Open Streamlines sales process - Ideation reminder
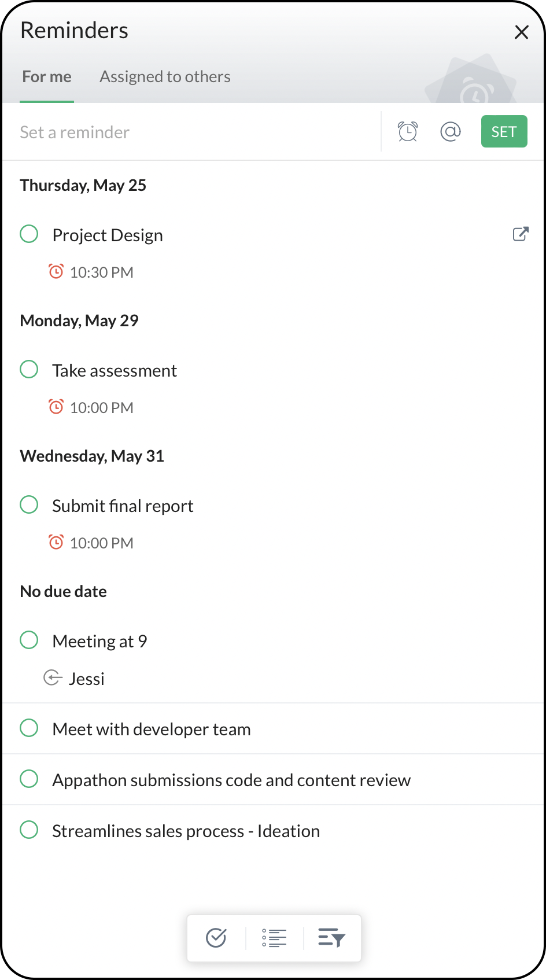This screenshot has height=980, width=546. coord(186,831)
